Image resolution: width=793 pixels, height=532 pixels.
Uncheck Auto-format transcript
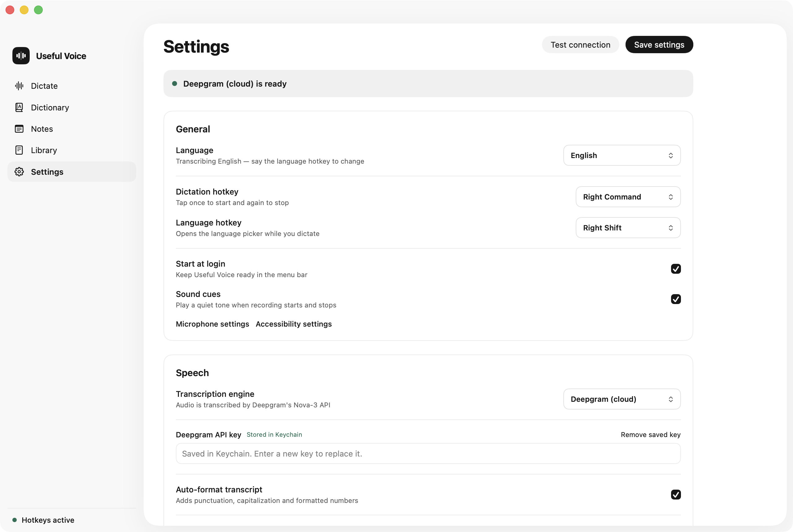click(676, 494)
